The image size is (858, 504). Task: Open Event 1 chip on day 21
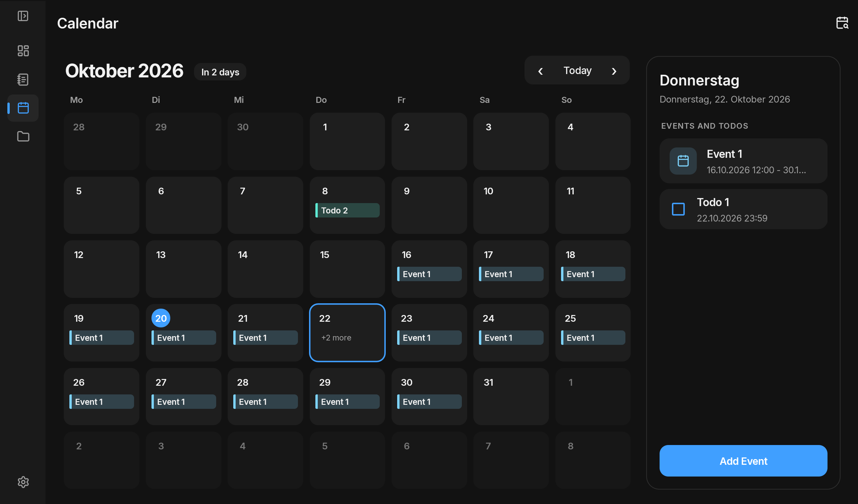point(265,338)
